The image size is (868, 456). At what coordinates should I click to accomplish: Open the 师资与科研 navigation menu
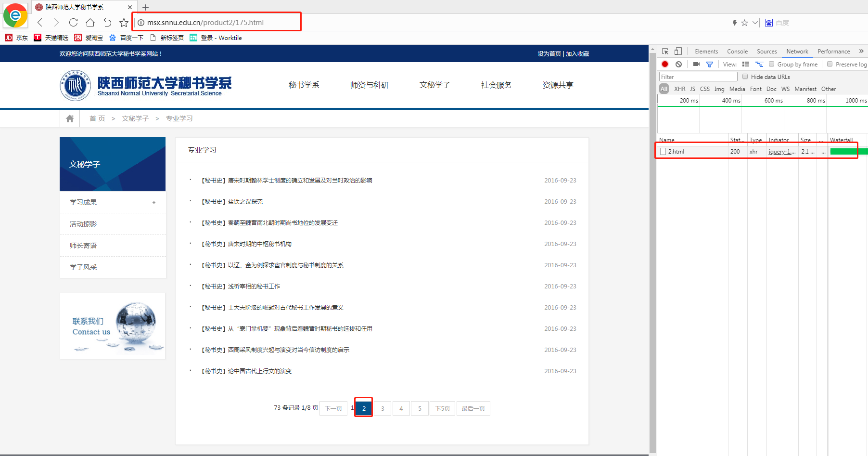click(x=369, y=85)
